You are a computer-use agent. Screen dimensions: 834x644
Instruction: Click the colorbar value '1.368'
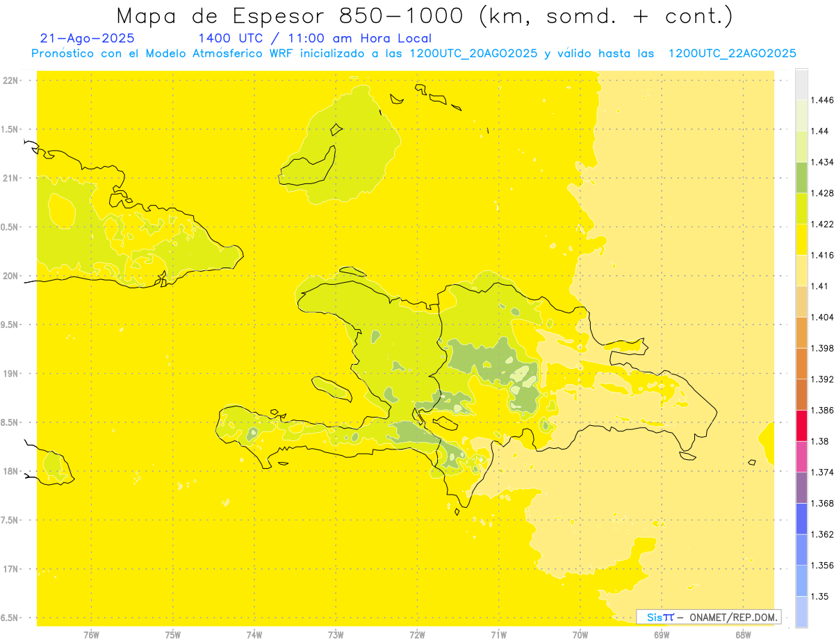(x=824, y=503)
